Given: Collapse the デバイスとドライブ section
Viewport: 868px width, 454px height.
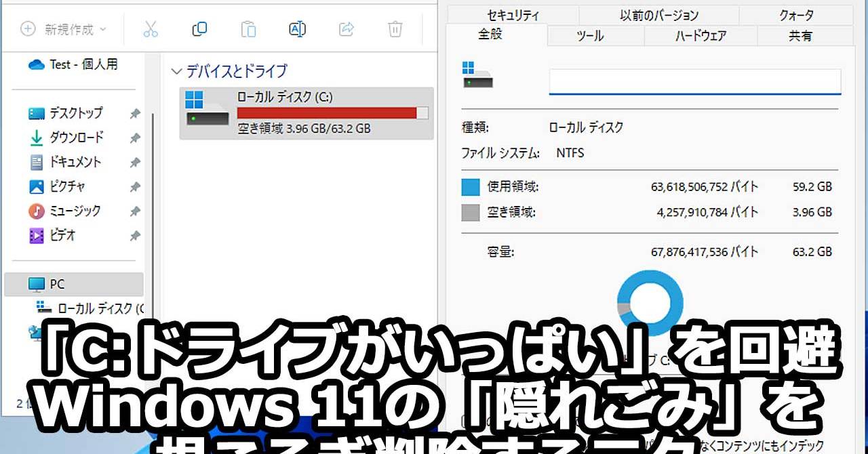Looking at the screenshot, I should pos(177,71).
